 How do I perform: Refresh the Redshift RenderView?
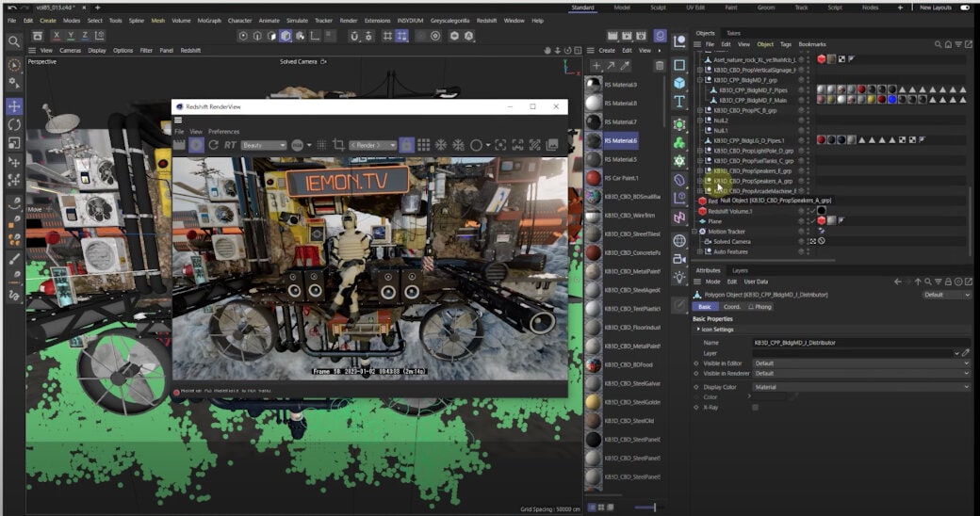click(x=213, y=145)
